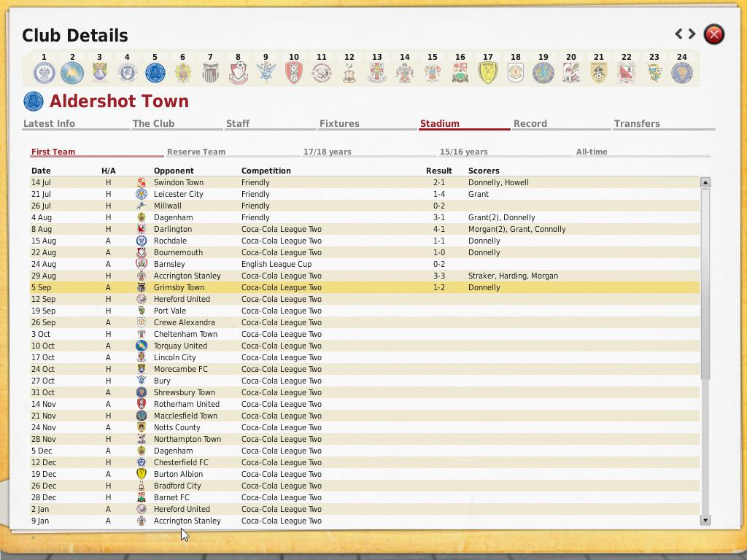Open club badge number 10 in badge row
This screenshot has height=560, width=747.
click(x=293, y=72)
